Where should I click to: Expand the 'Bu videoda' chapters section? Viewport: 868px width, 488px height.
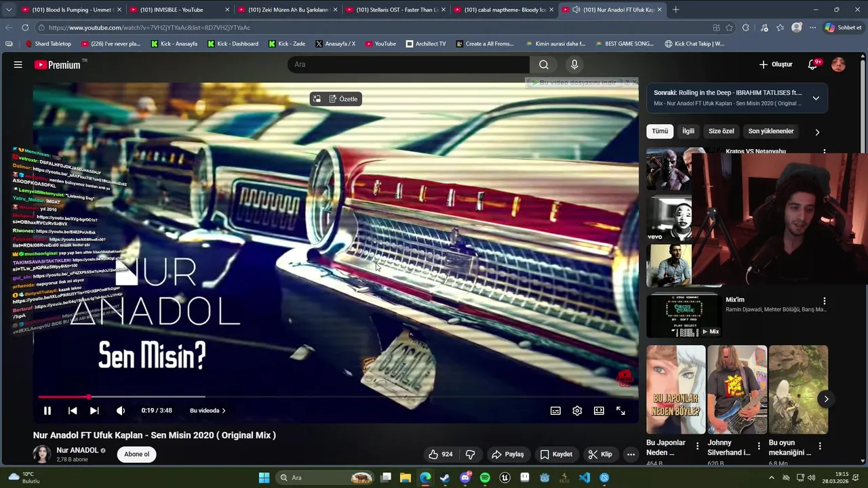coord(208,411)
